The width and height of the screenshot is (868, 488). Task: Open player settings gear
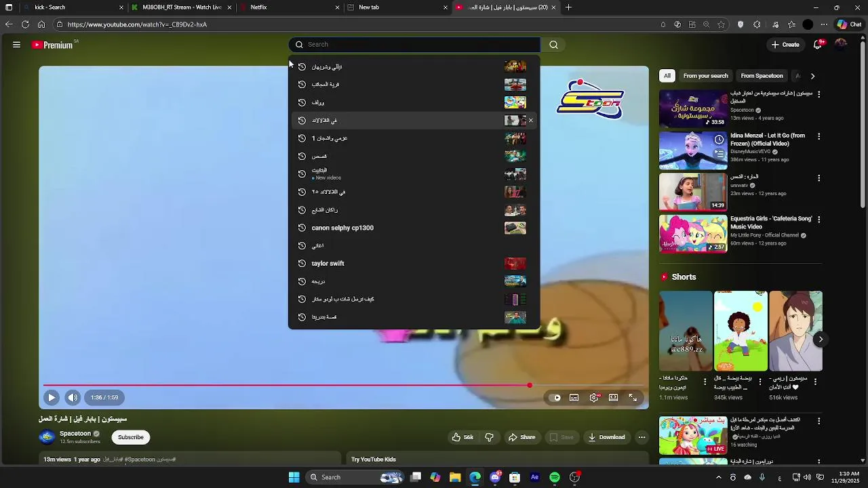point(594,398)
